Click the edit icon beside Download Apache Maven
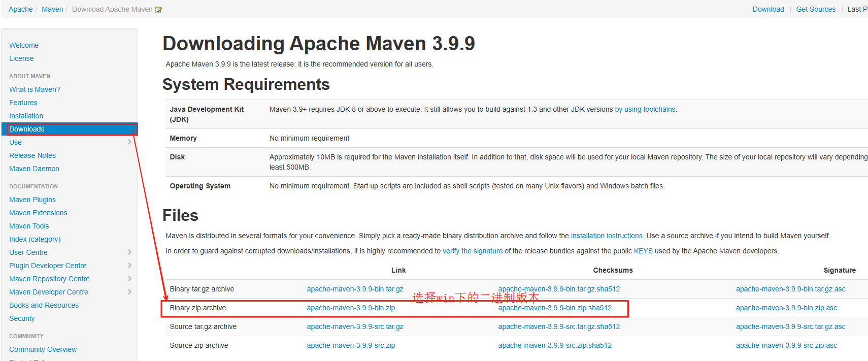The height and width of the screenshot is (361, 868). click(x=158, y=10)
